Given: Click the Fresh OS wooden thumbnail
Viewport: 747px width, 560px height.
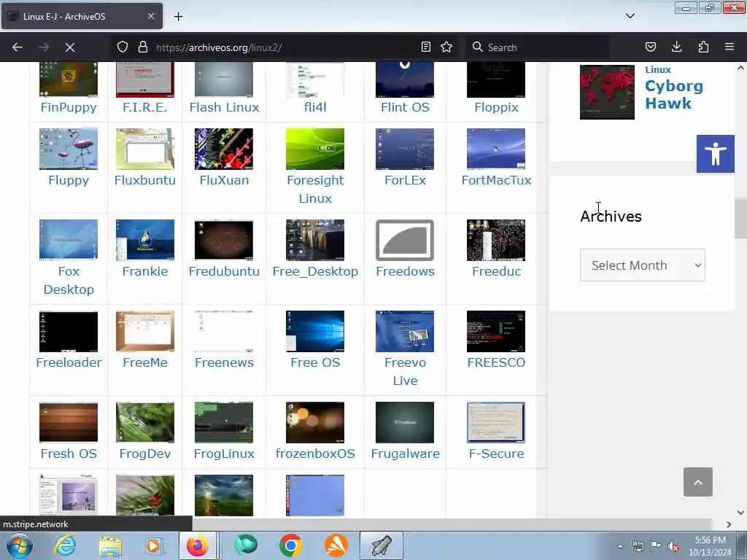Looking at the screenshot, I should pyautogui.click(x=69, y=422).
